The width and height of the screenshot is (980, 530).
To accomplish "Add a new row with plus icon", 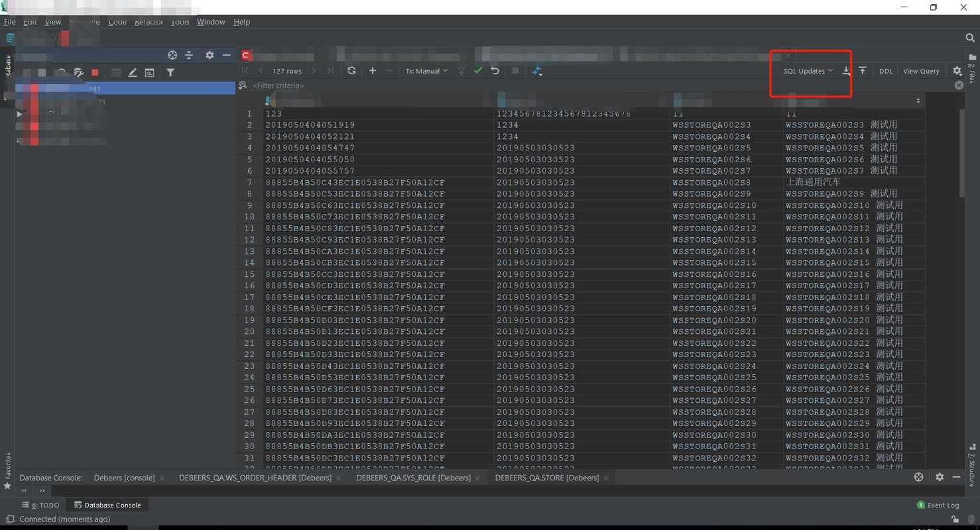I will click(373, 71).
